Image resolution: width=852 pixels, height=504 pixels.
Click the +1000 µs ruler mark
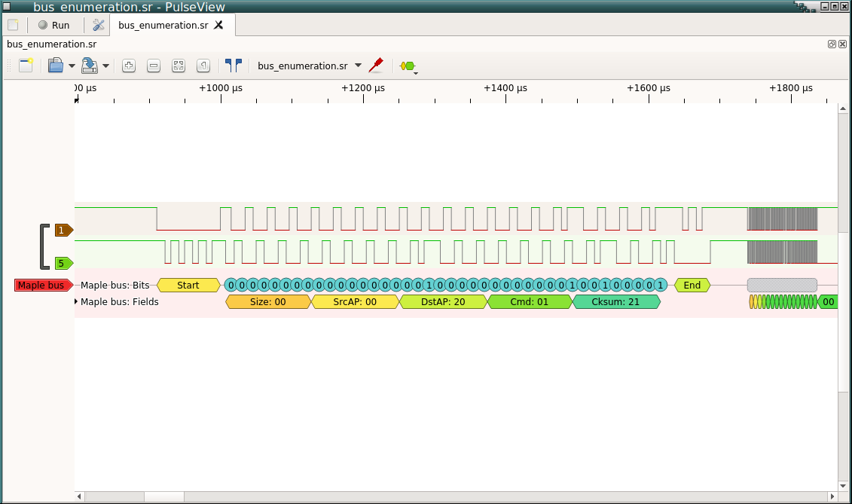click(221, 87)
